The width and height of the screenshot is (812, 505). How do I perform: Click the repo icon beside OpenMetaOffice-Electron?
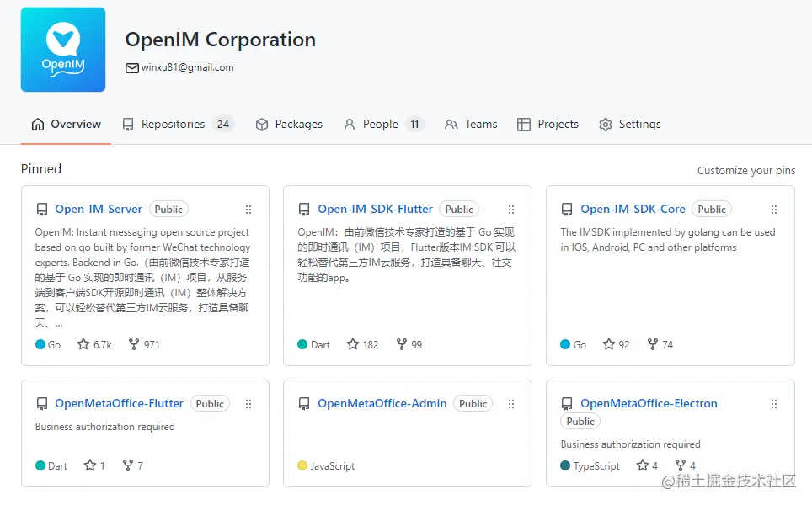(x=567, y=404)
